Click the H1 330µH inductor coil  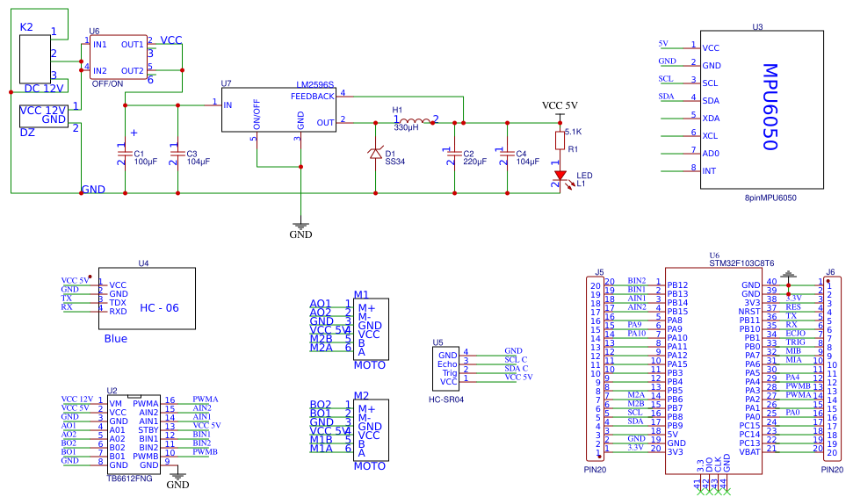[x=414, y=121]
